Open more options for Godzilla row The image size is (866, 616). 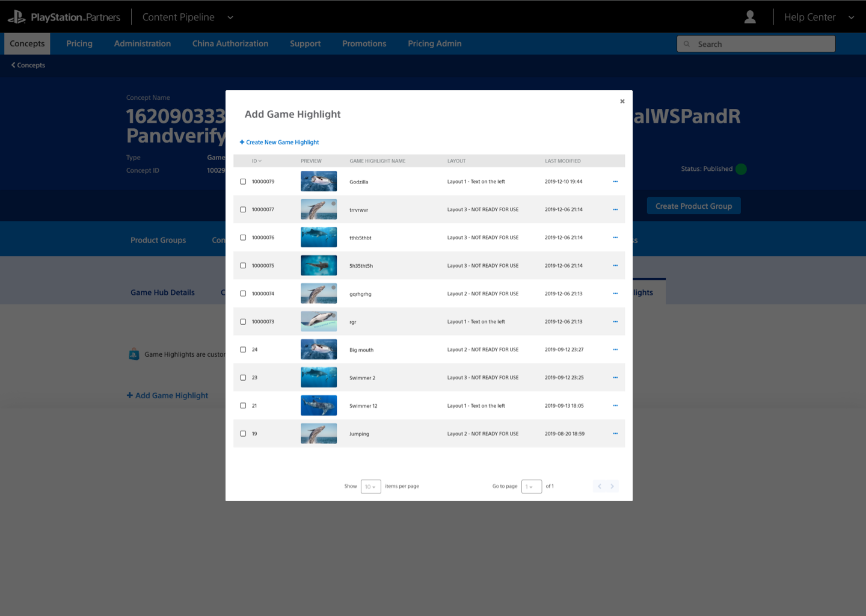(x=615, y=182)
